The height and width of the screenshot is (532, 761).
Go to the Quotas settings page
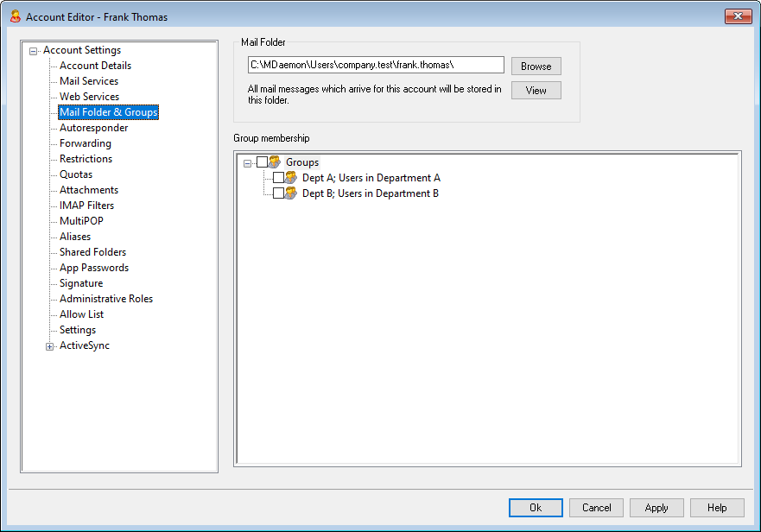tap(76, 174)
